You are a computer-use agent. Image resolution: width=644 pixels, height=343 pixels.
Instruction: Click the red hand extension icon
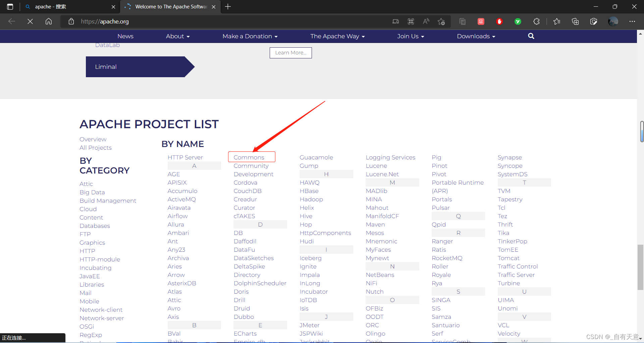pyautogui.click(x=499, y=21)
